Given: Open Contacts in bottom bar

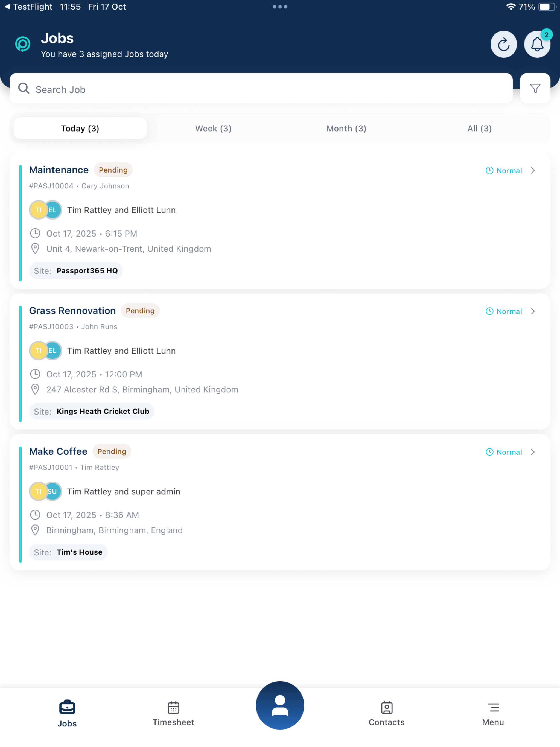Looking at the screenshot, I should pos(386,714).
